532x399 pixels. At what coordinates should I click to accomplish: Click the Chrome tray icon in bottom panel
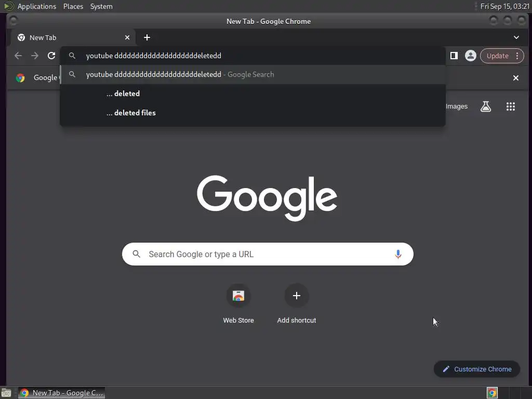(x=492, y=393)
